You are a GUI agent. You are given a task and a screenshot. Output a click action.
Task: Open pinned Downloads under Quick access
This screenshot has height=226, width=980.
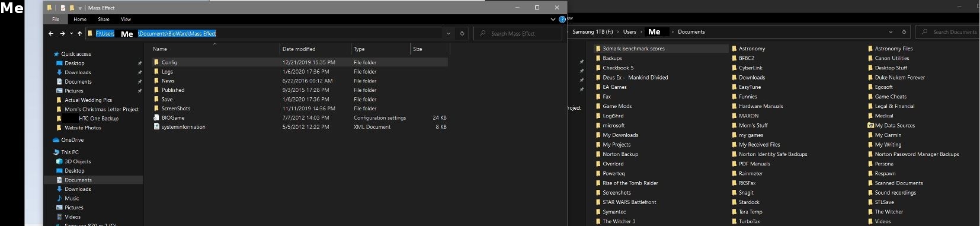[x=78, y=72]
